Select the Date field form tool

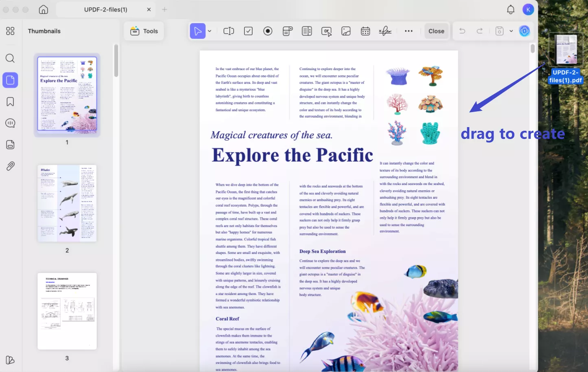pyautogui.click(x=365, y=31)
